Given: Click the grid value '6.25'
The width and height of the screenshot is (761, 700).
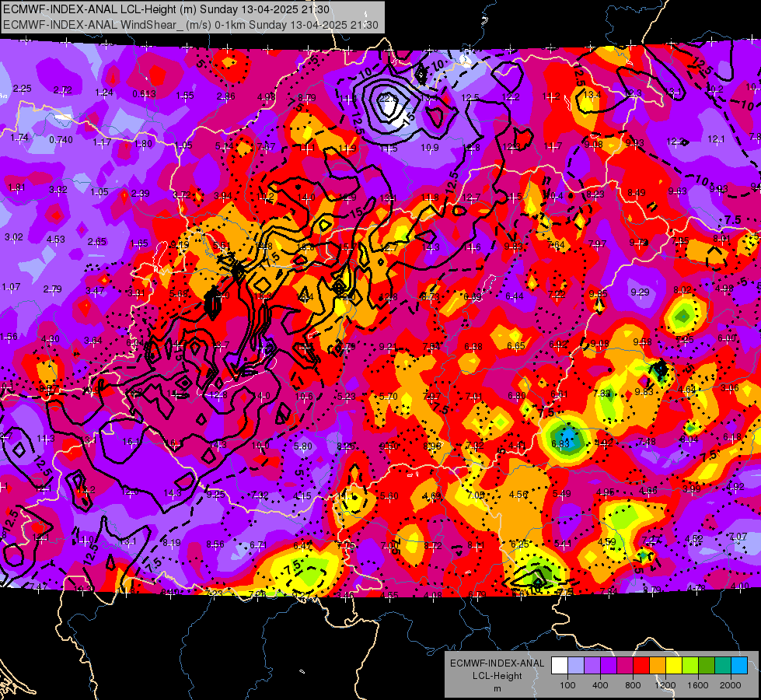Looking at the screenshot, I should tap(520, 544).
